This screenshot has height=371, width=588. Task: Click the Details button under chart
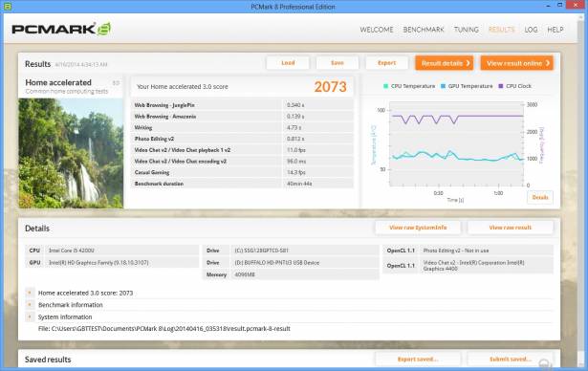pyautogui.click(x=540, y=197)
